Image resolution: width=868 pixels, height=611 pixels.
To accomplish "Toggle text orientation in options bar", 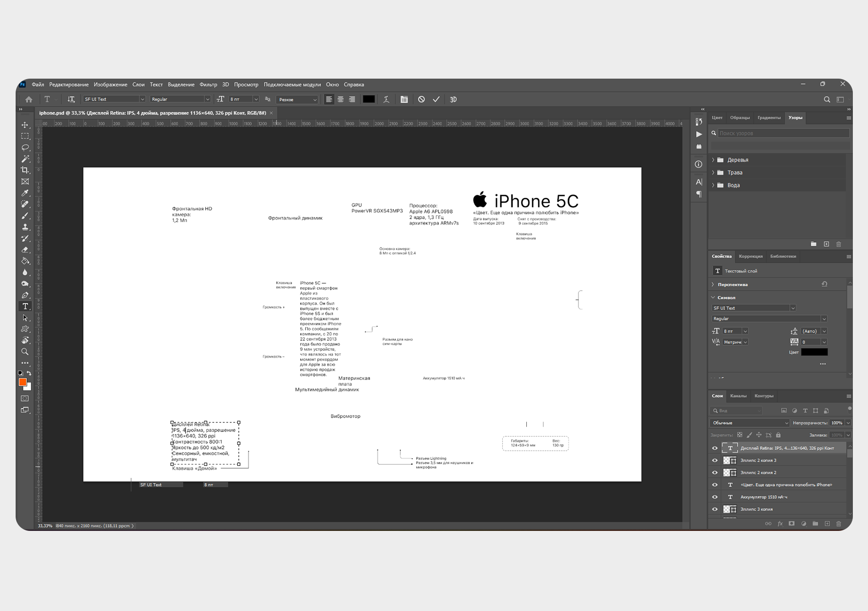I will (x=71, y=99).
